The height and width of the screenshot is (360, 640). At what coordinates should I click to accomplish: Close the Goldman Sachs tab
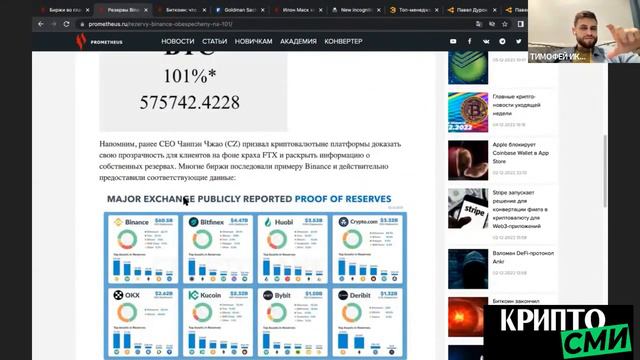262,10
